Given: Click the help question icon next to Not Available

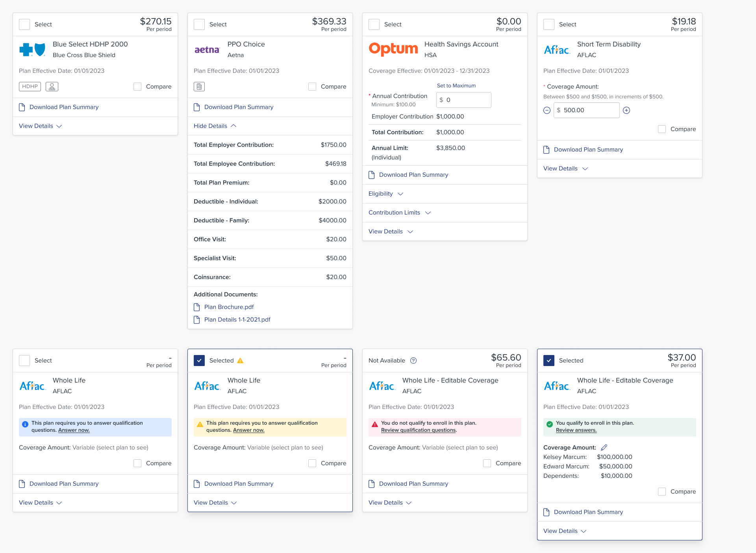Looking at the screenshot, I should pos(413,361).
